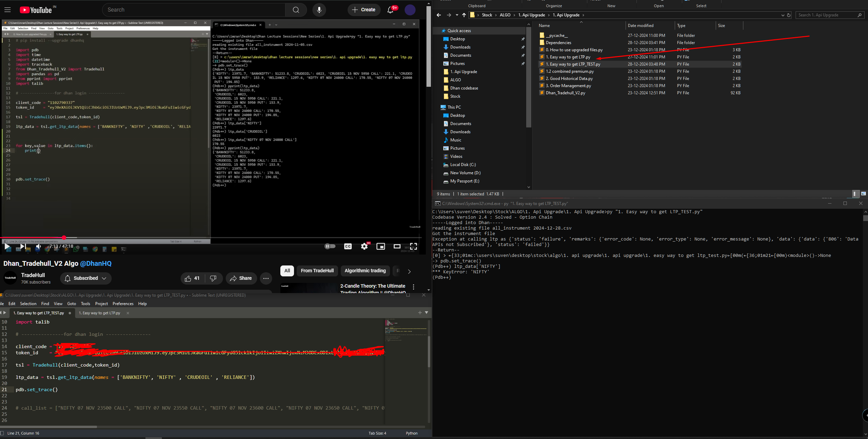The height and width of the screenshot is (439, 868).
Task: Open more actions ellipsis under video
Action: (266, 278)
